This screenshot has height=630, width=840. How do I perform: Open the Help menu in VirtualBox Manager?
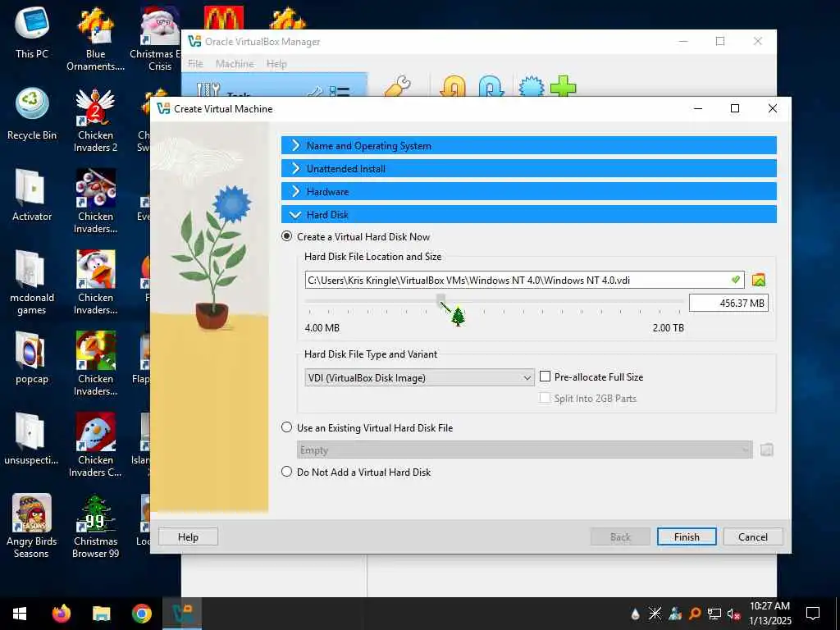pos(276,64)
